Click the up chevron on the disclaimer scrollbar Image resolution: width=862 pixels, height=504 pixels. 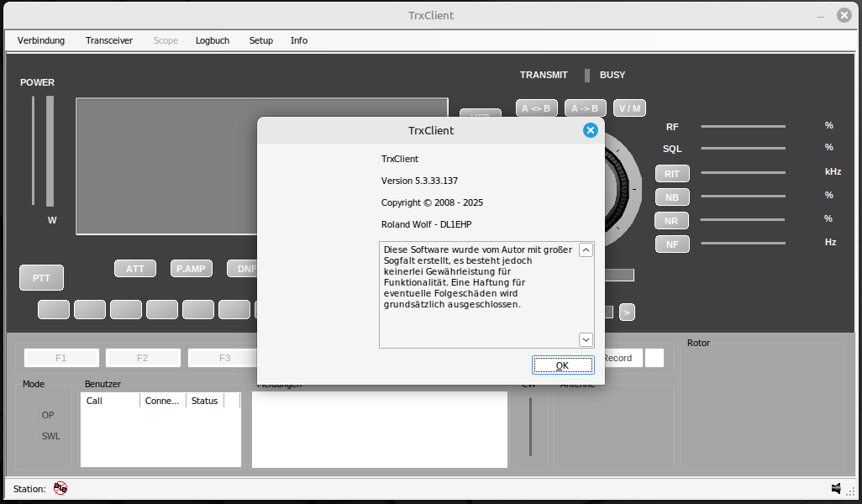pyautogui.click(x=586, y=249)
